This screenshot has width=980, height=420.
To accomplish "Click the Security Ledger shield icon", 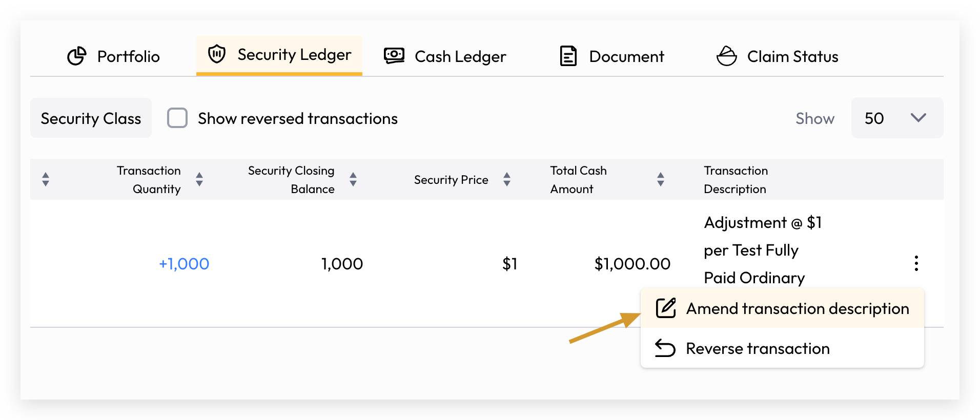I will [x=217, y=54].
